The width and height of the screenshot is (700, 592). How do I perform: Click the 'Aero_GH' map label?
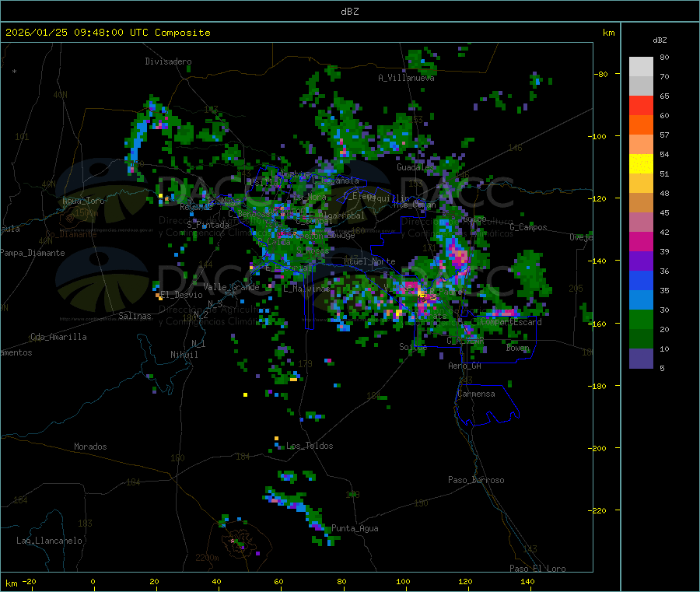click(465, 366)
